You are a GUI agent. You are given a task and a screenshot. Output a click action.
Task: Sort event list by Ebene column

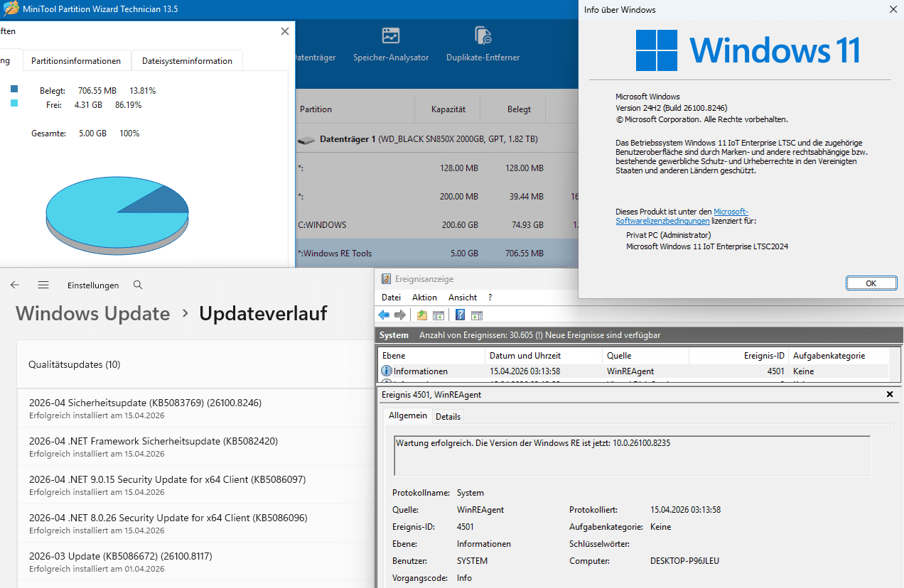point(431,356)
